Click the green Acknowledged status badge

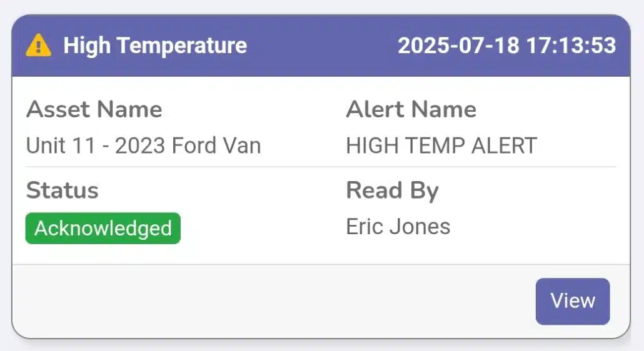point(103,228)
